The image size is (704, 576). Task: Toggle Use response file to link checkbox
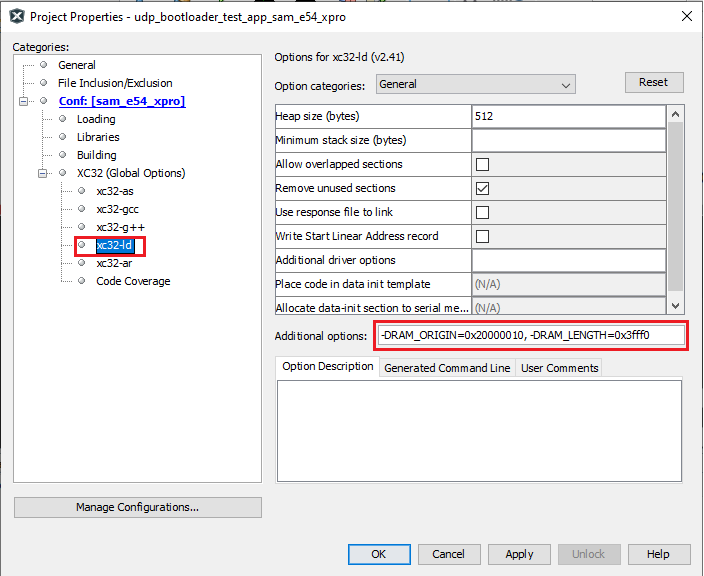point(482,212)
